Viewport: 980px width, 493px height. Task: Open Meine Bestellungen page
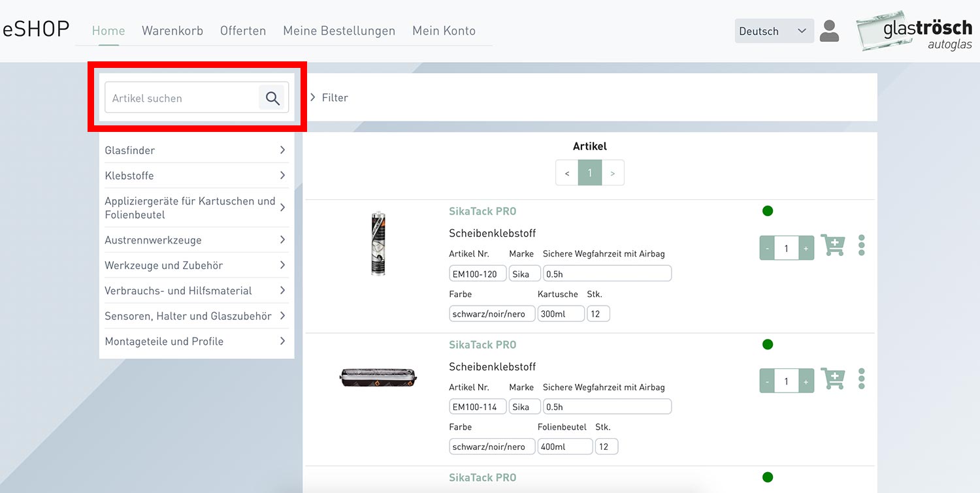pos(339,31)
